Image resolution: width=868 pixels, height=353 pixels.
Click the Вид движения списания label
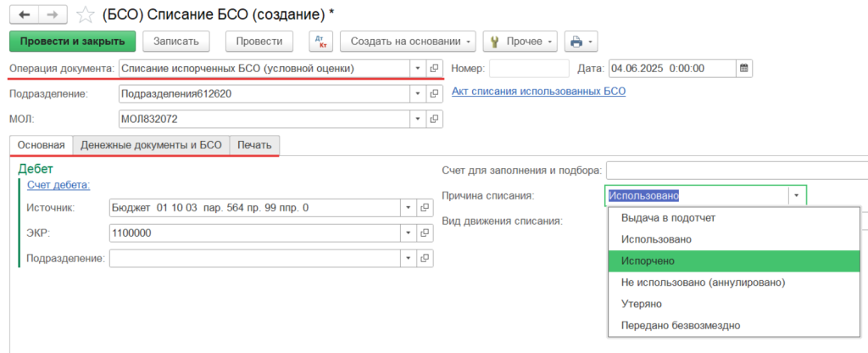tap(502, 221)
